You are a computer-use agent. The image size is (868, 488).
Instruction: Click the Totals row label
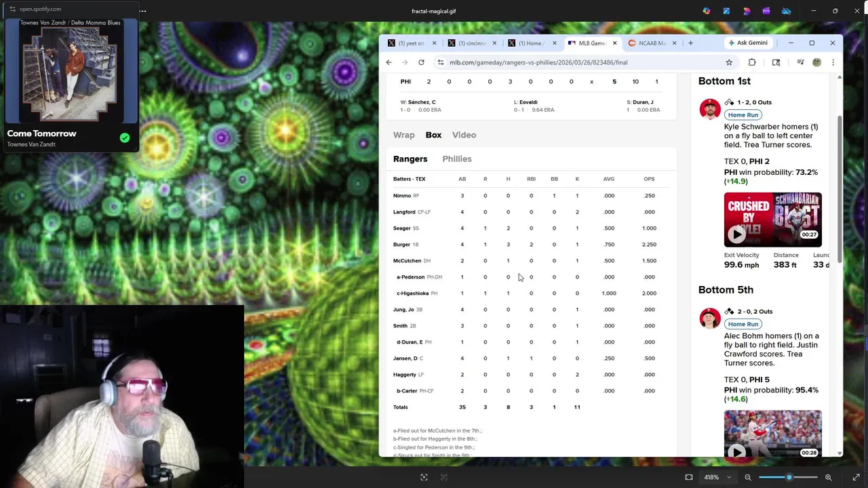401,407
